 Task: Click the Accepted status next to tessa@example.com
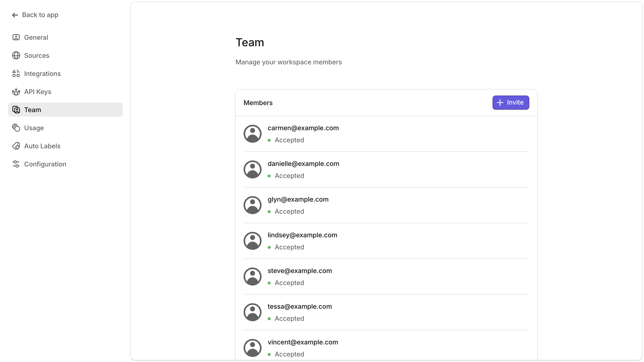(289, 318)
